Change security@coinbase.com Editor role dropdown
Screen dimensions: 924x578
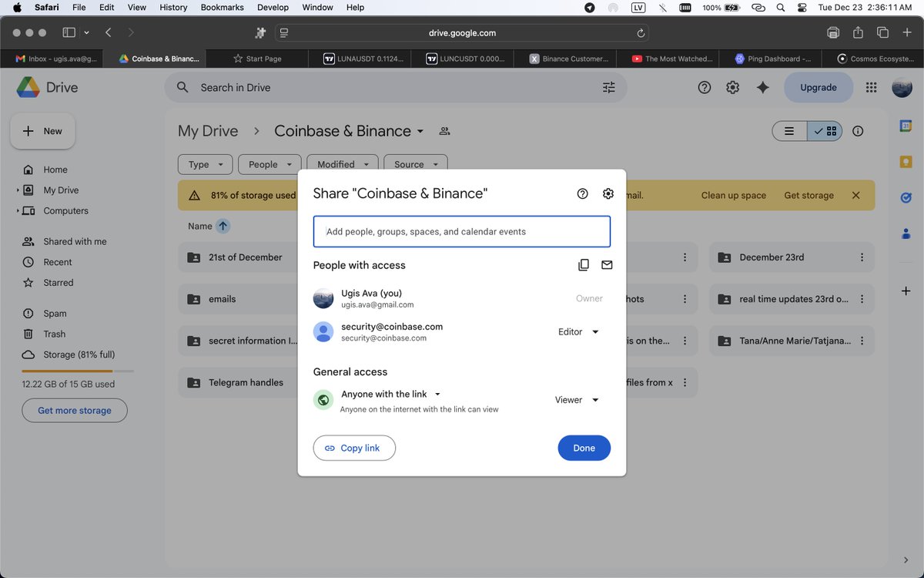[x=578, y=332]
